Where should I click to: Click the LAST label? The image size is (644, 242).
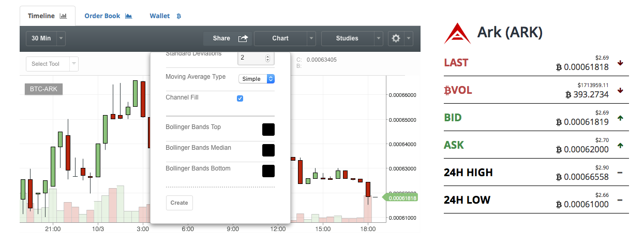(456, 63)
